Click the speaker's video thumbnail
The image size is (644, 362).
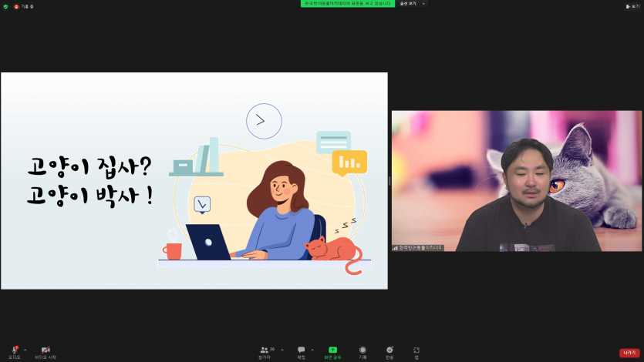coord(516,181)
